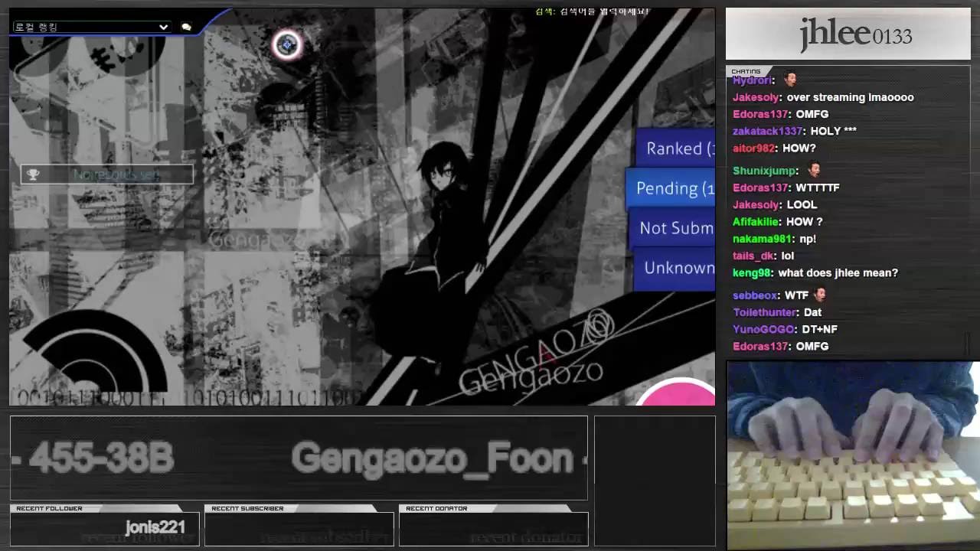Open the local ranking dropdown
The height and width of the screenshot is (551, 980).
pyautogui.click(x=91, y=27)
